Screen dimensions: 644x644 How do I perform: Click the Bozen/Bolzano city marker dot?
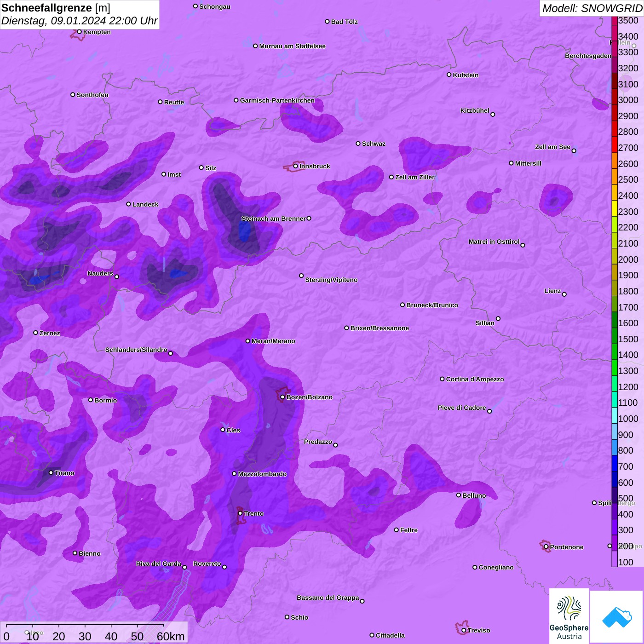[x=282, y=397]
